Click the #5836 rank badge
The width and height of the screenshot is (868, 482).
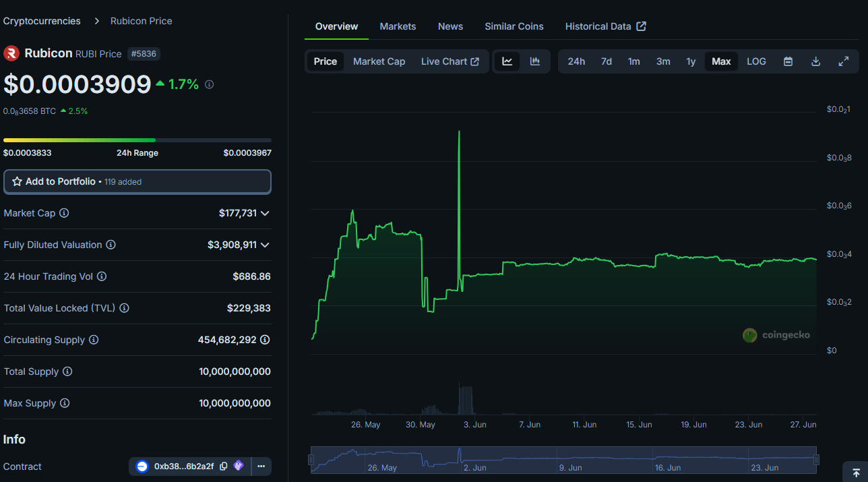click(144, 54)
